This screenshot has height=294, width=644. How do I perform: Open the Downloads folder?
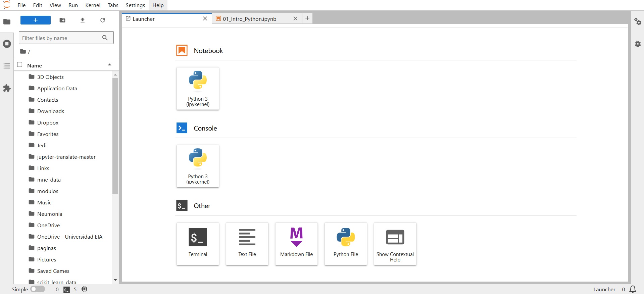[x=51, y=111]
